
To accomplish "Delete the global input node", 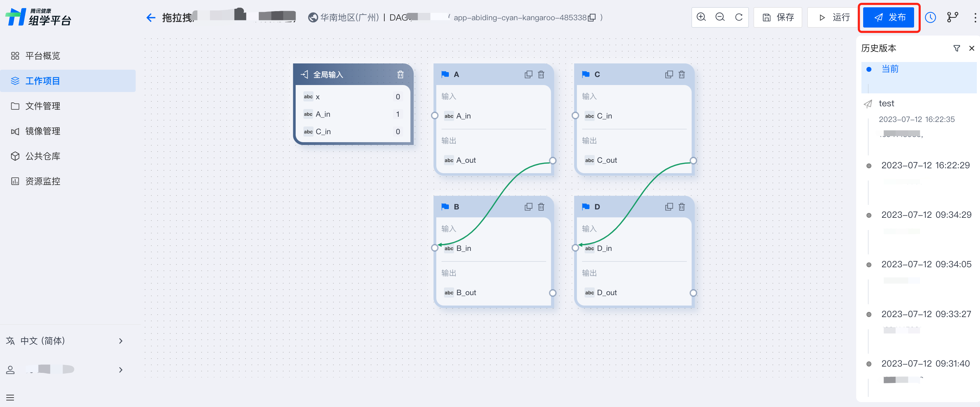I will click(400, 75).
